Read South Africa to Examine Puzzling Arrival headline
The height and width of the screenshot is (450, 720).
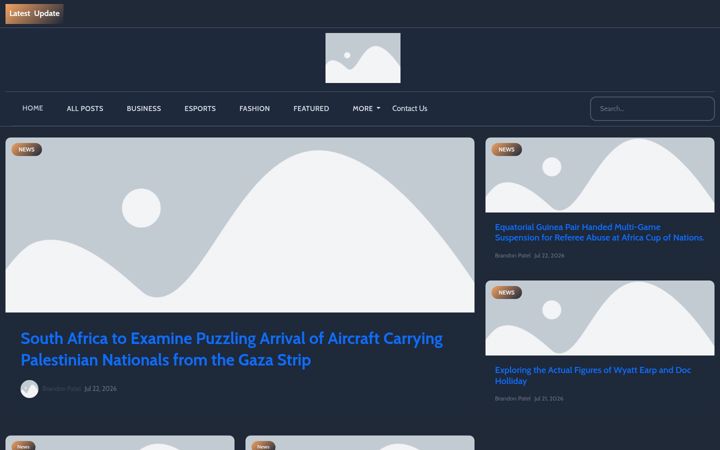[x=231, y=349]
